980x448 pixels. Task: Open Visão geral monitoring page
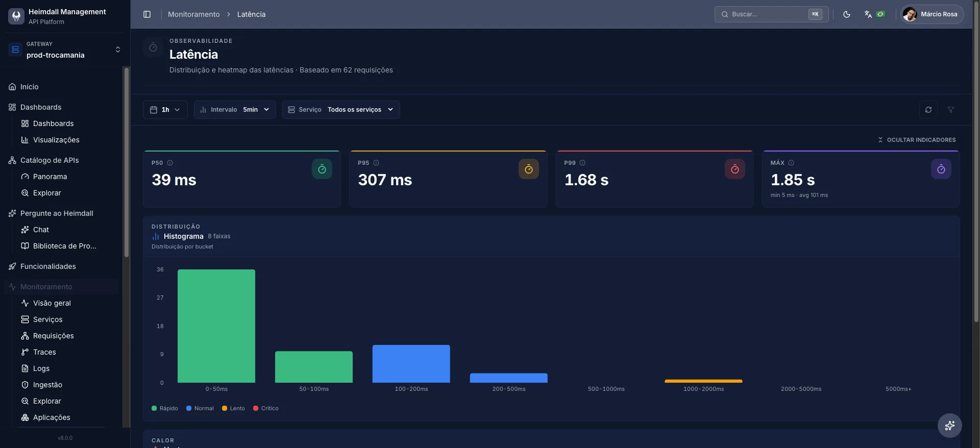[67, 303]
